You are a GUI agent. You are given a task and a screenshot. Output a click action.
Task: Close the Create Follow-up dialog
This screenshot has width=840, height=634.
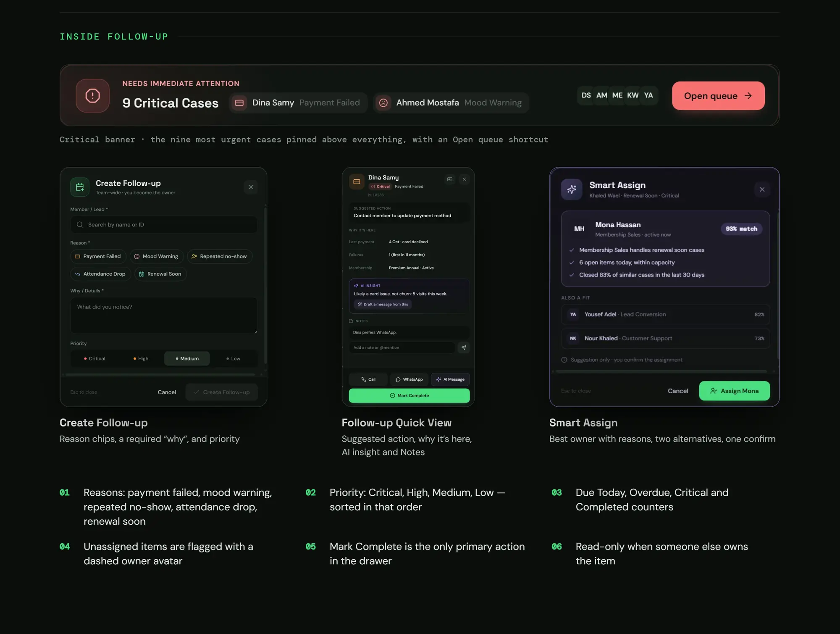tap(251, 187)
